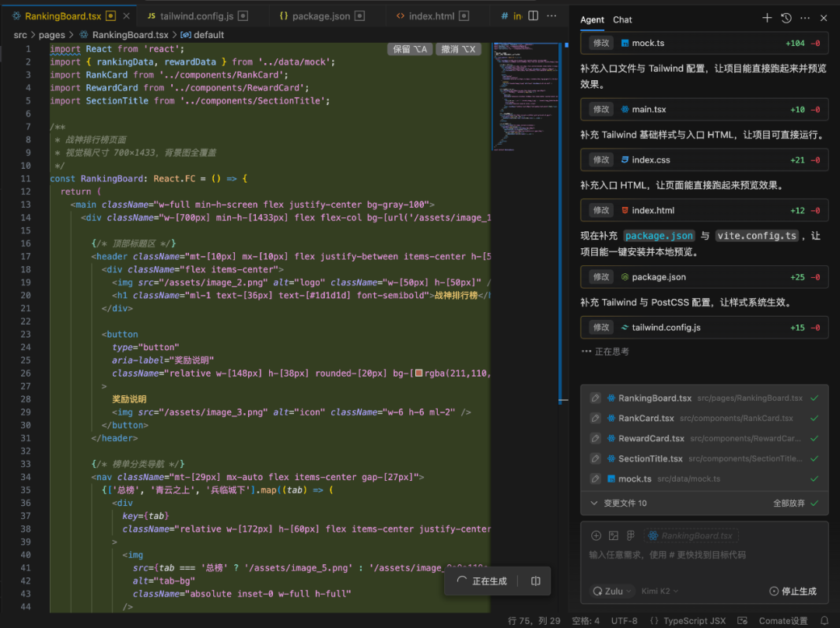Accept the RewardCard.tsx change checkmark

click(x=814, y=438)
